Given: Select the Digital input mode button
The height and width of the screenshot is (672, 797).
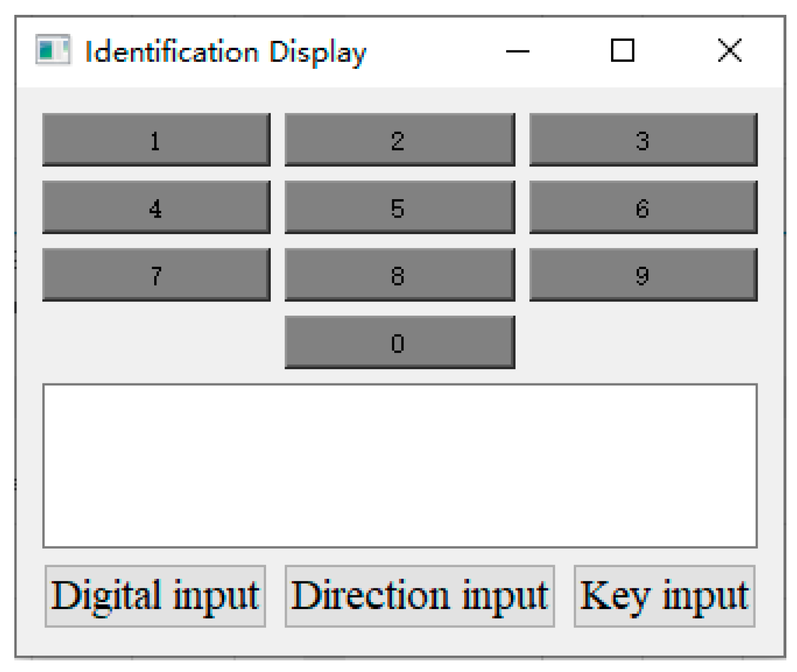Looking at the screenshot, I should [155, 596].
